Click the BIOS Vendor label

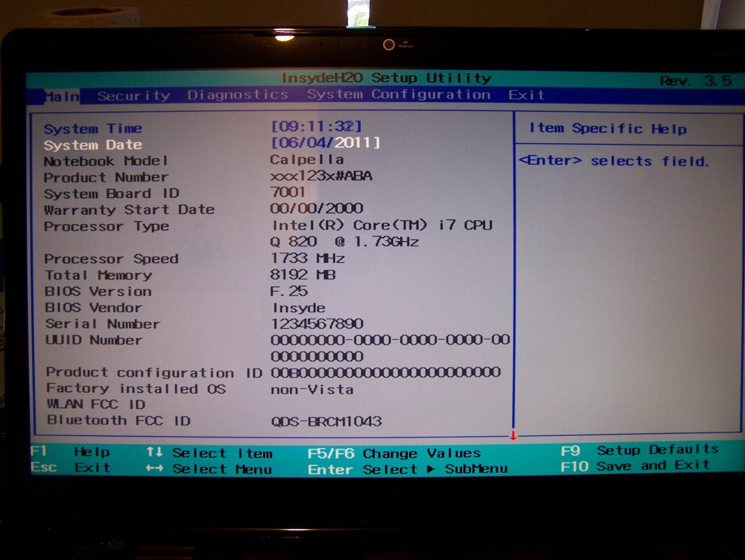pos(93,308)
